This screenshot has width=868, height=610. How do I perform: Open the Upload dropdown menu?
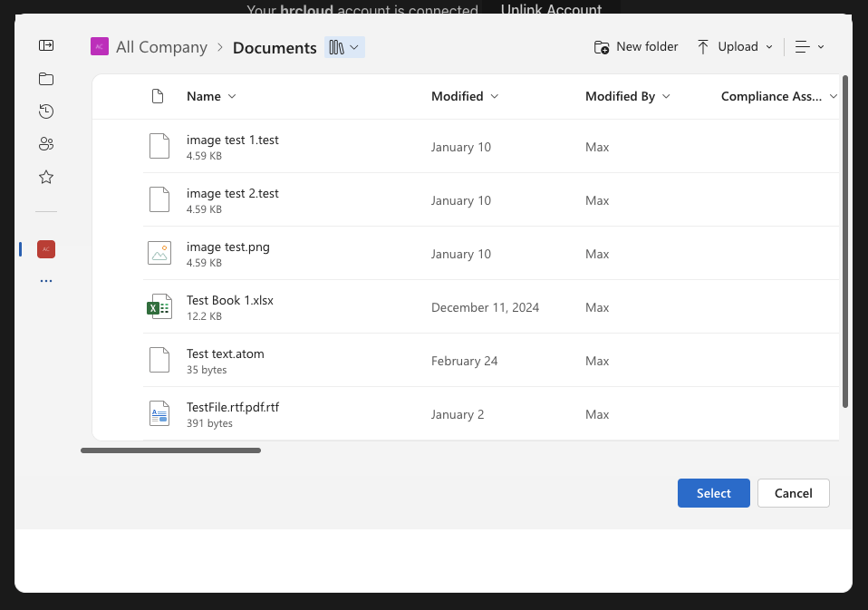click(735, 47)
